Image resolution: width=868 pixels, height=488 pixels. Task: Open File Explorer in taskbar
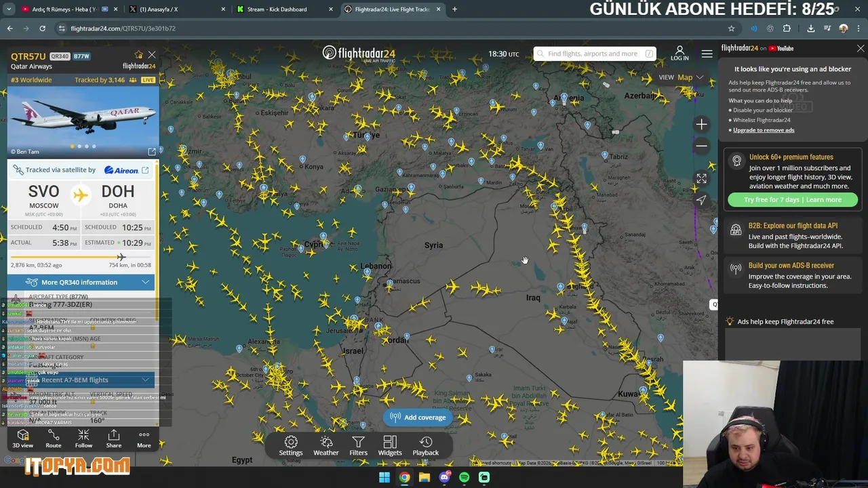point(424,477)
